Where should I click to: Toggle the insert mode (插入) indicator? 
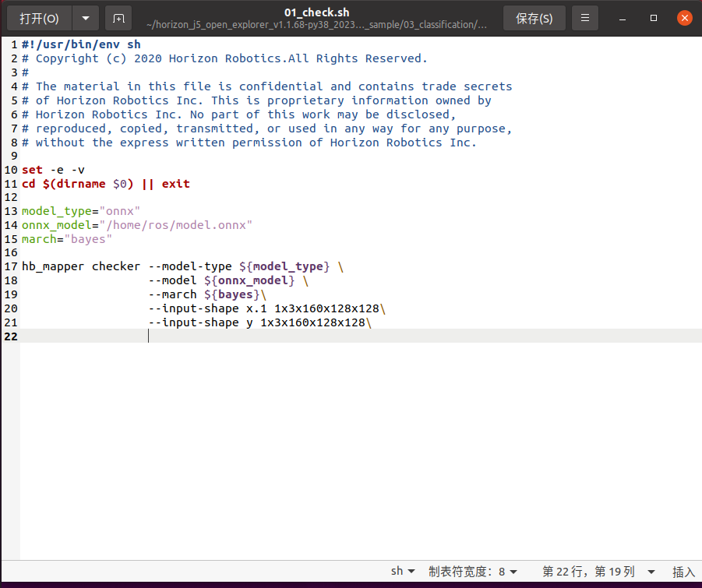(683, 572)
